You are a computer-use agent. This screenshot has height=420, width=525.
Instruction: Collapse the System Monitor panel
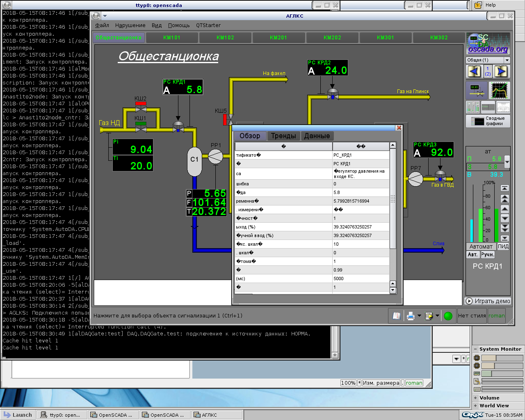475,349
